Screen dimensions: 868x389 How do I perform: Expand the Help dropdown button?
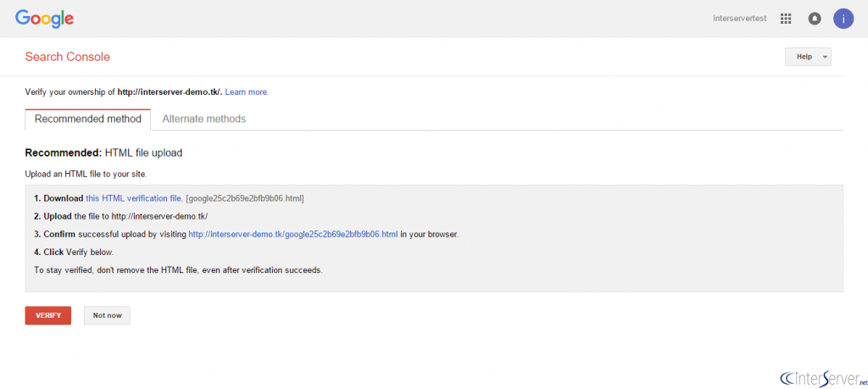(x=808, y=57)
